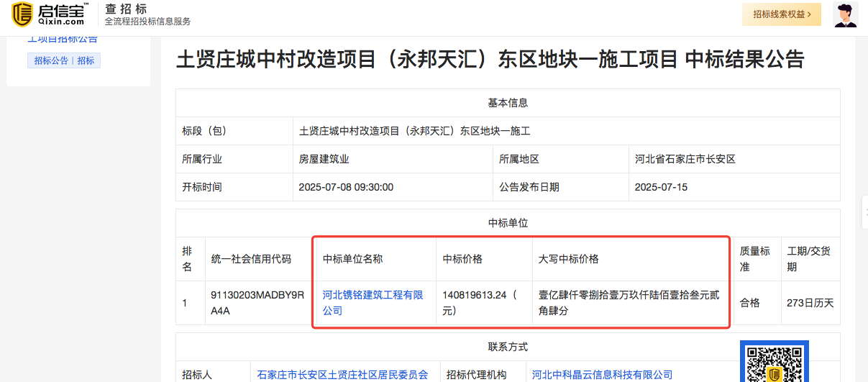Open 河北中科晶云信息科技有限公司 agency link
868x382 pixels.
click(602, 375)
